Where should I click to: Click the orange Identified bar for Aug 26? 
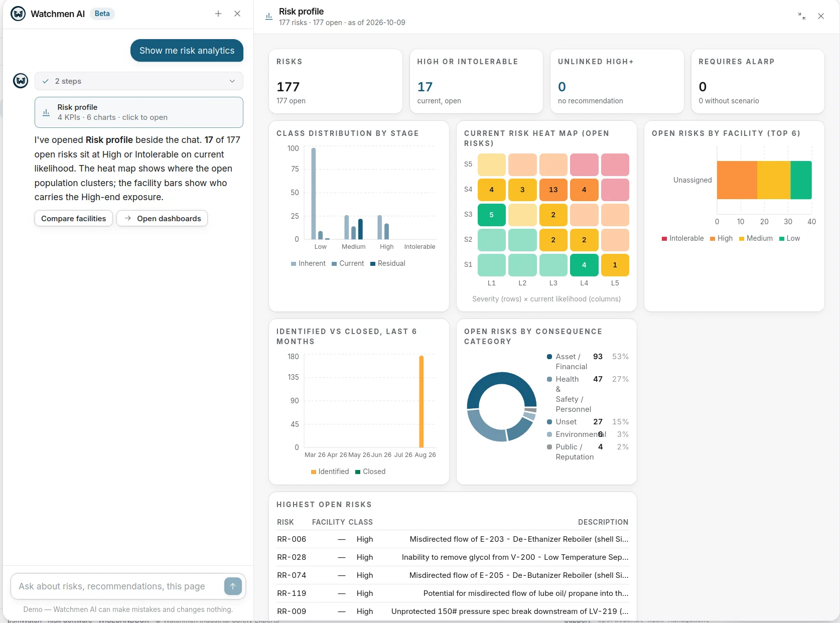click(x=422, y=401)
